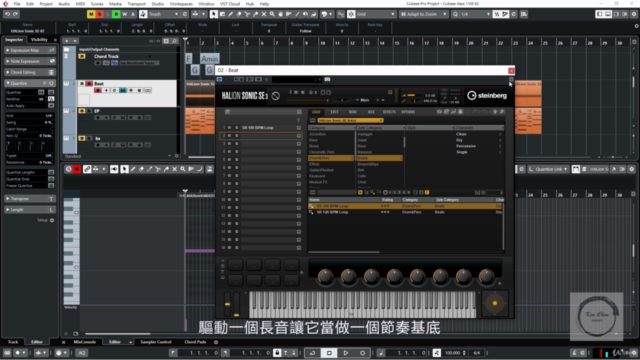Viewport: 640px width, 360px height.
Task: Expand the Expression Map inspector section
Action: pos(29,50)
